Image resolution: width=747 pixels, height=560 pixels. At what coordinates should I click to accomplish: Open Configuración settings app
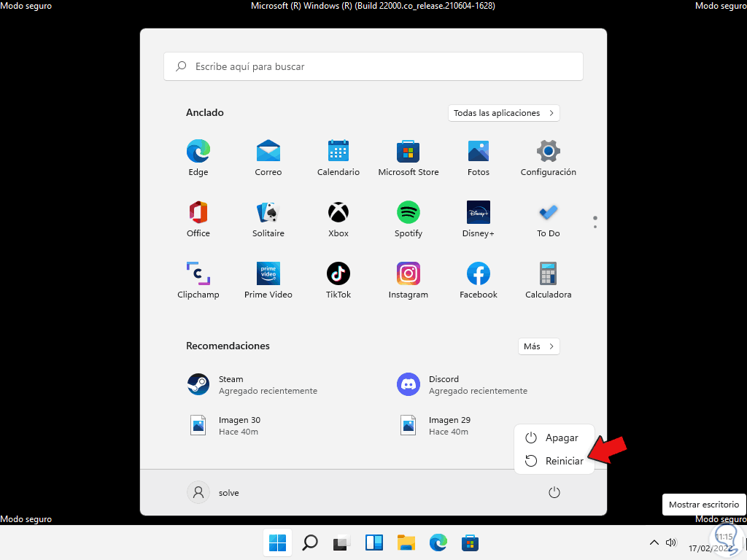coord(549,157)
